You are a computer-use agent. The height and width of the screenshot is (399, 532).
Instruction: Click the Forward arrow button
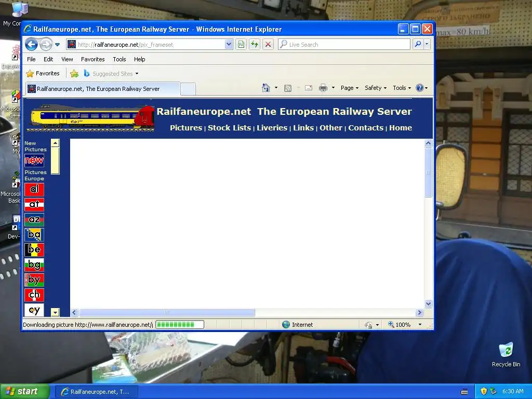[46, 44]
